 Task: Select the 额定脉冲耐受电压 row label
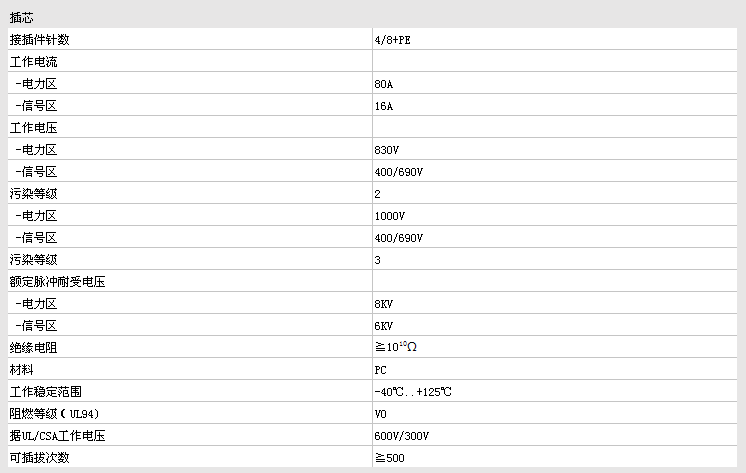click(x=57, y=282)
